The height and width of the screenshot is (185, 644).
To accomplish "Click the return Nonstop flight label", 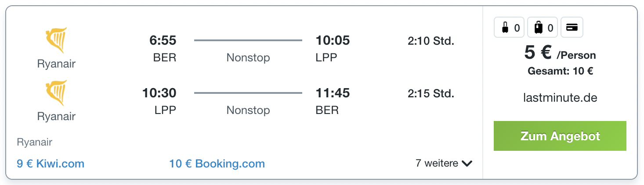I will (248, 110).
